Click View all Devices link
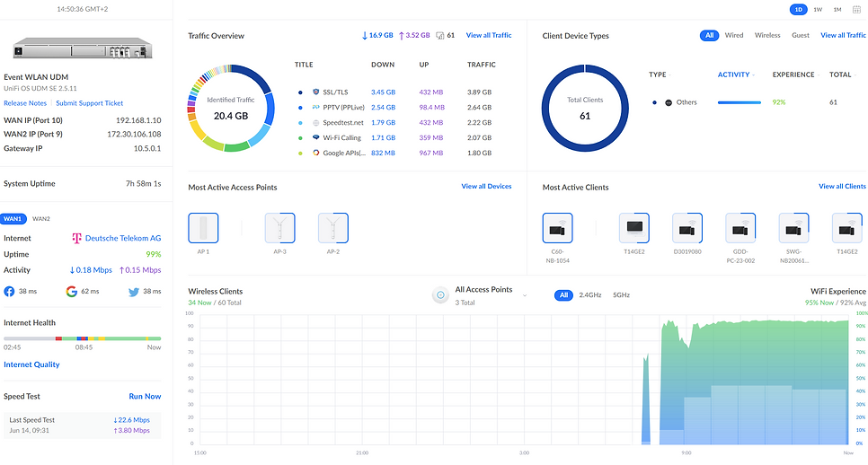 [487, 187]
